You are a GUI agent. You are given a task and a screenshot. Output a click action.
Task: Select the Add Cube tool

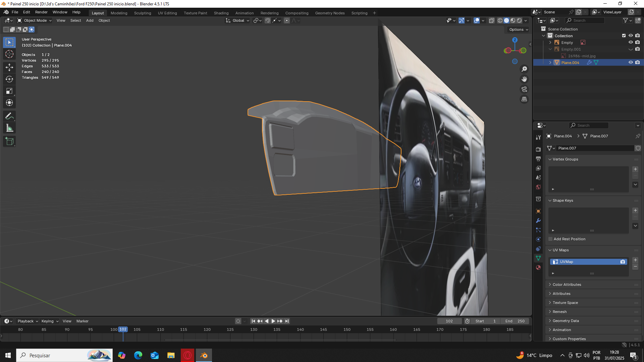click(9, 141)
